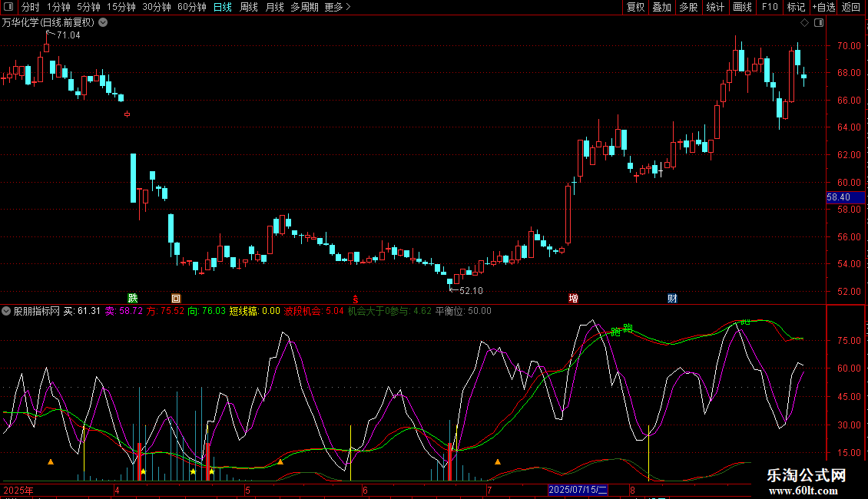Switch to the 月线 monthly chart
Screen dimensions: 868x499
274,7
